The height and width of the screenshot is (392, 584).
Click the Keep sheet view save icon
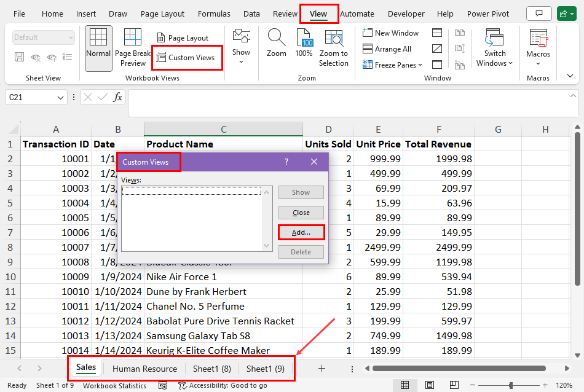tap(19, 57)
